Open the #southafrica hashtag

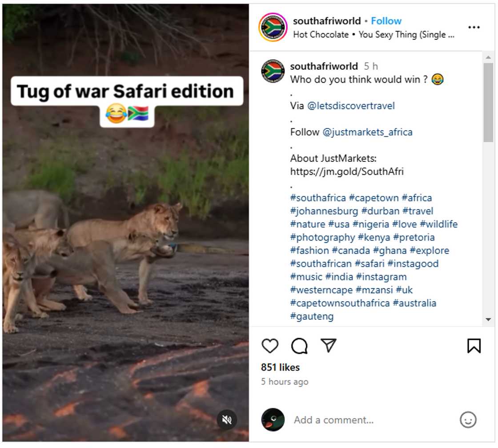[318, 198]
